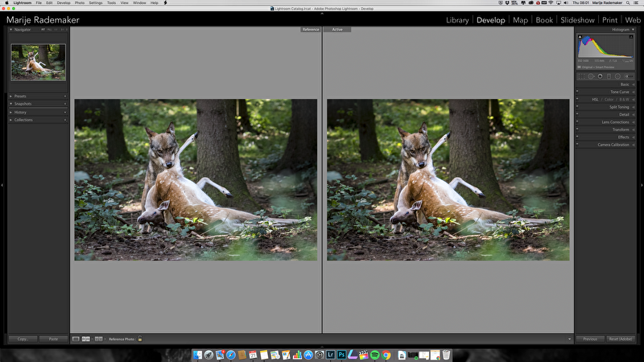This screenshot has width=644, height=362.
Task: Open the App Store from the Dock
Action: (x=308, y=355)
